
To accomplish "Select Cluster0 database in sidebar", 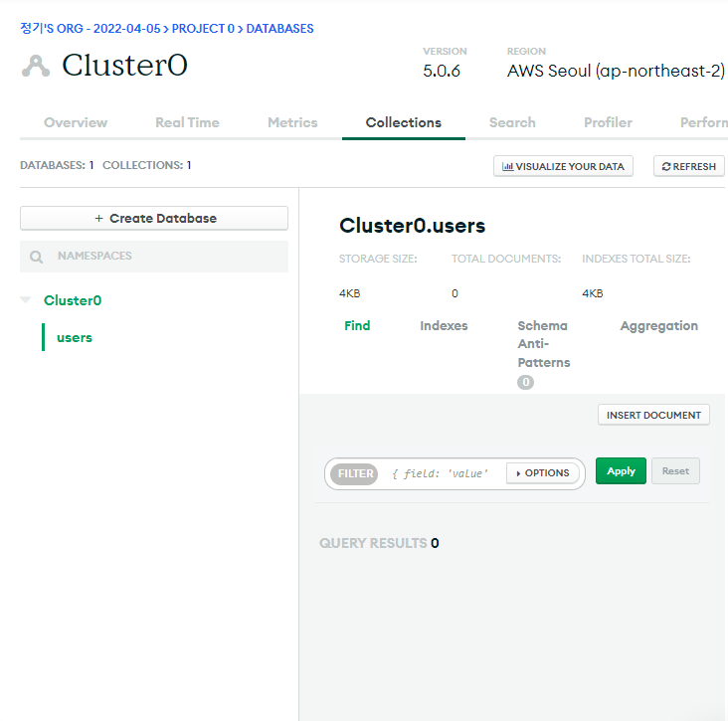I will coord(73,300).
